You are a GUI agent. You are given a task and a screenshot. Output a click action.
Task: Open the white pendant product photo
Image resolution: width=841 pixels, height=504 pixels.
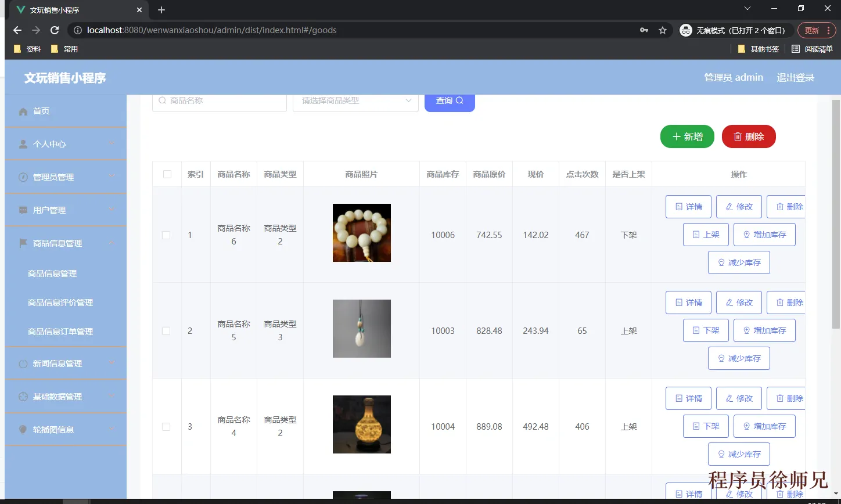click(x=362, y=329)
